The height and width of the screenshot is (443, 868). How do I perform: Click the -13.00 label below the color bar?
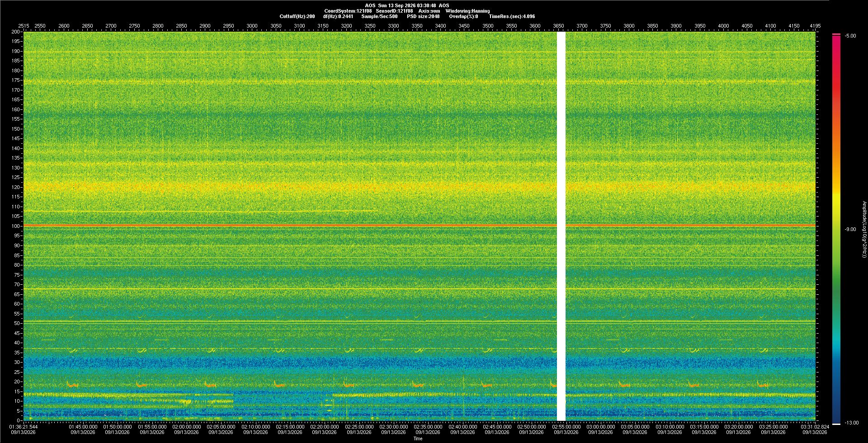(x=852, y=423)
